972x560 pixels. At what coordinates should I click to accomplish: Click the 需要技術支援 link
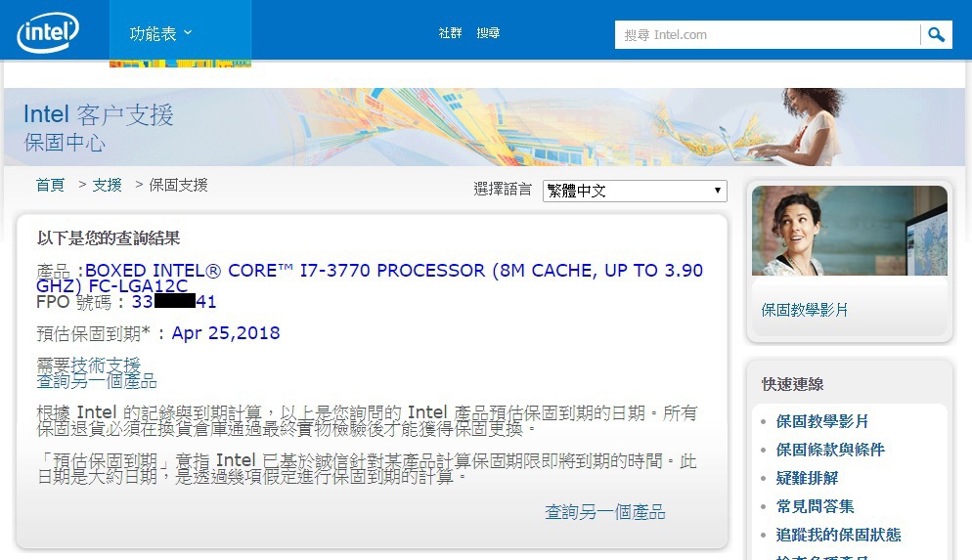(89, 365)
